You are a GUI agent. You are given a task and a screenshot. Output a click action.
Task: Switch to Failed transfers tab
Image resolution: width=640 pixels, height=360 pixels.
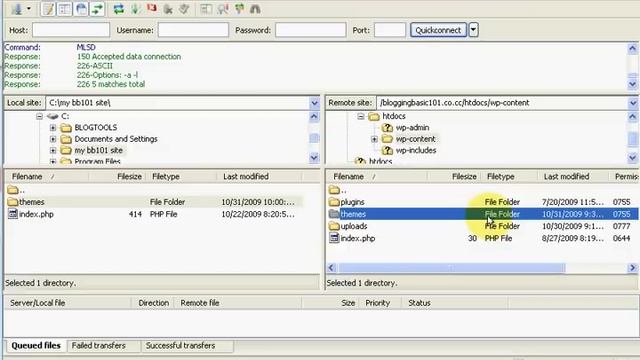click(x=99, y=346)
